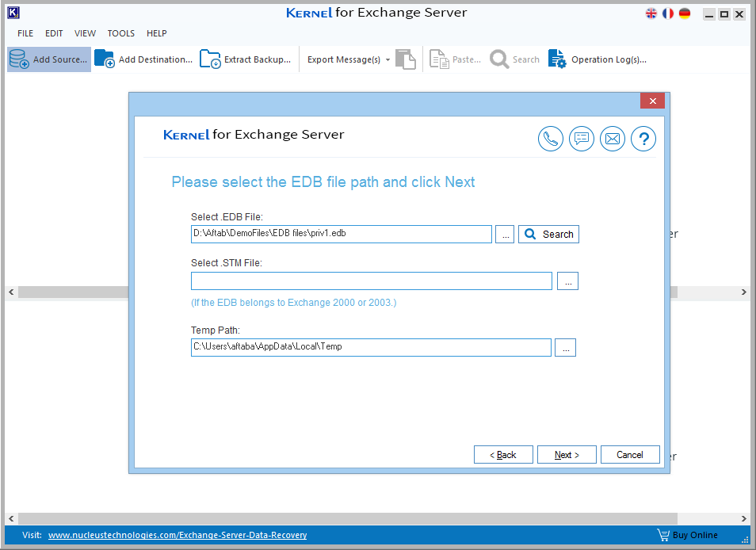Click the live chat bubble icon
This screenshot has height=550, width=756.
[x=582, y=139]
